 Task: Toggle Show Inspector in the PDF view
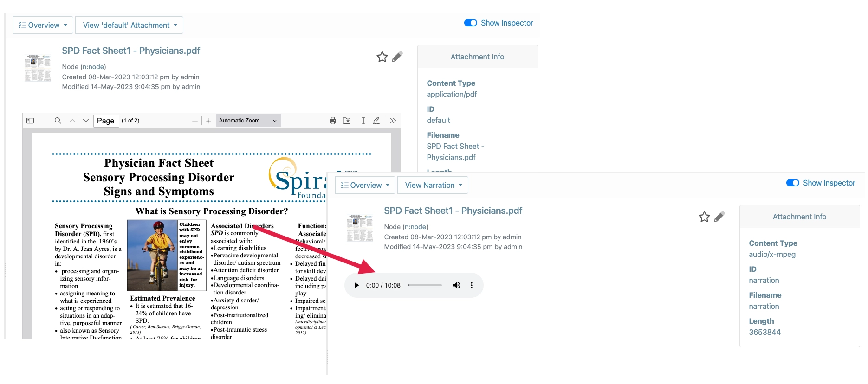(471, 23)
